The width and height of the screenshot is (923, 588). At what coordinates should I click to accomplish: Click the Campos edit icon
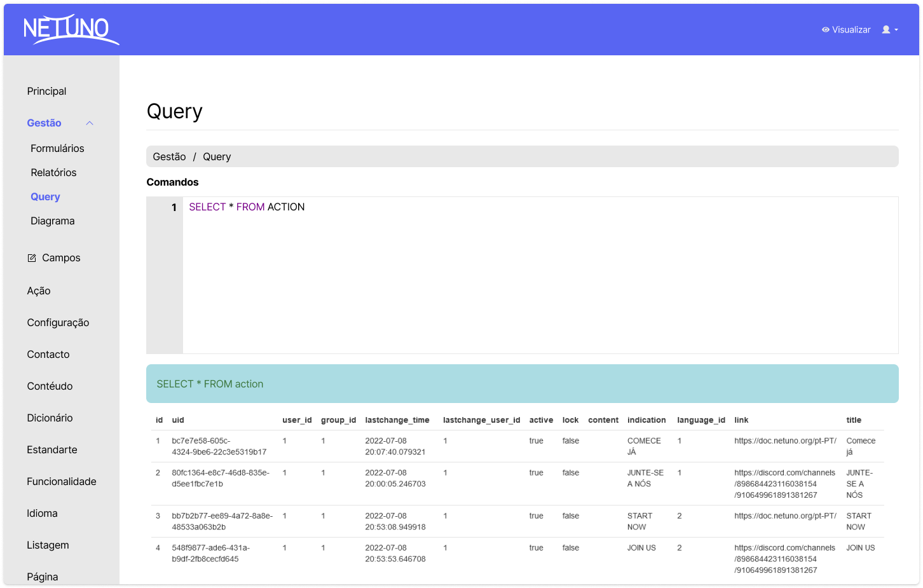pos(32,258)
